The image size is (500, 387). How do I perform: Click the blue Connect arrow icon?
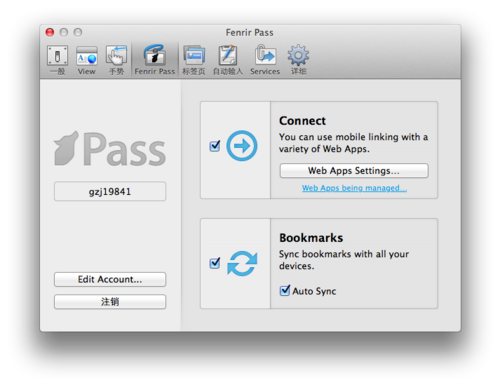242,146
